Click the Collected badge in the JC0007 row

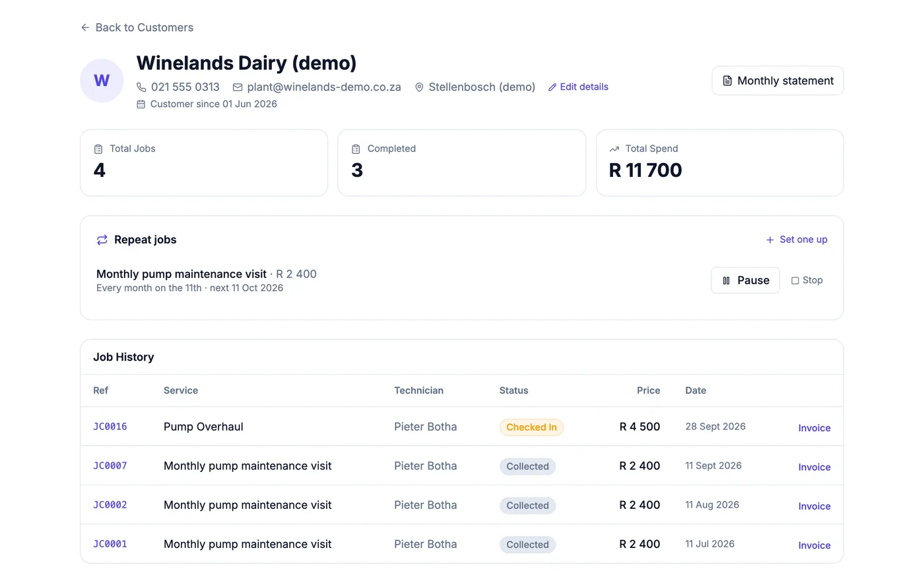click(527, 467)
